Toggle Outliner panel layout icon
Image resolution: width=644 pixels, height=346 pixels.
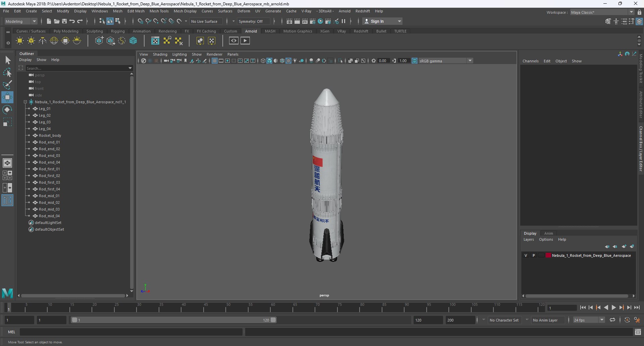tap(7, 200)
